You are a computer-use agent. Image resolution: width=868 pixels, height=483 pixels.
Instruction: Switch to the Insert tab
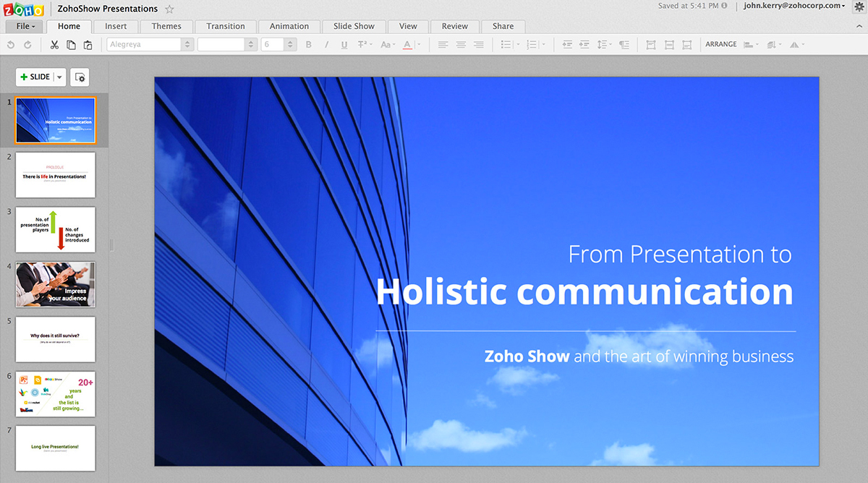(x=116, y=27)
